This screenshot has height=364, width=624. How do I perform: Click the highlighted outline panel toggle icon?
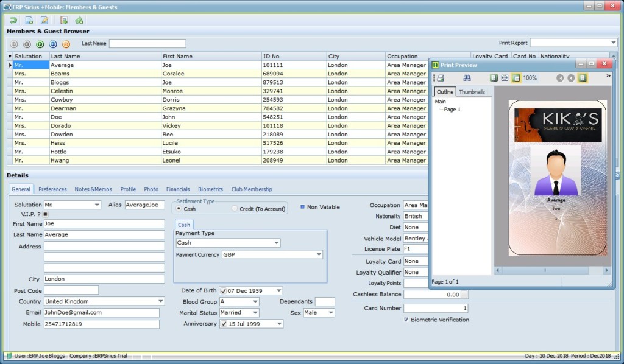tap(516, 78)
